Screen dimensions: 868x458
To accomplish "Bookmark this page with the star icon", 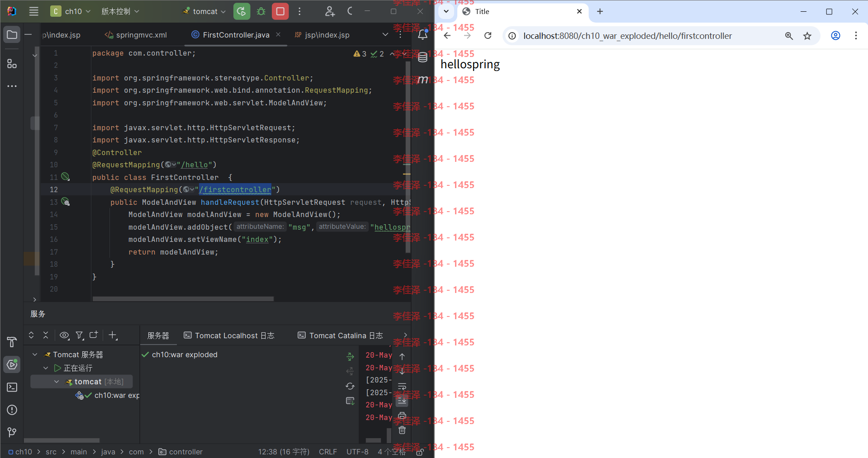I will click(x=807, y=36).
